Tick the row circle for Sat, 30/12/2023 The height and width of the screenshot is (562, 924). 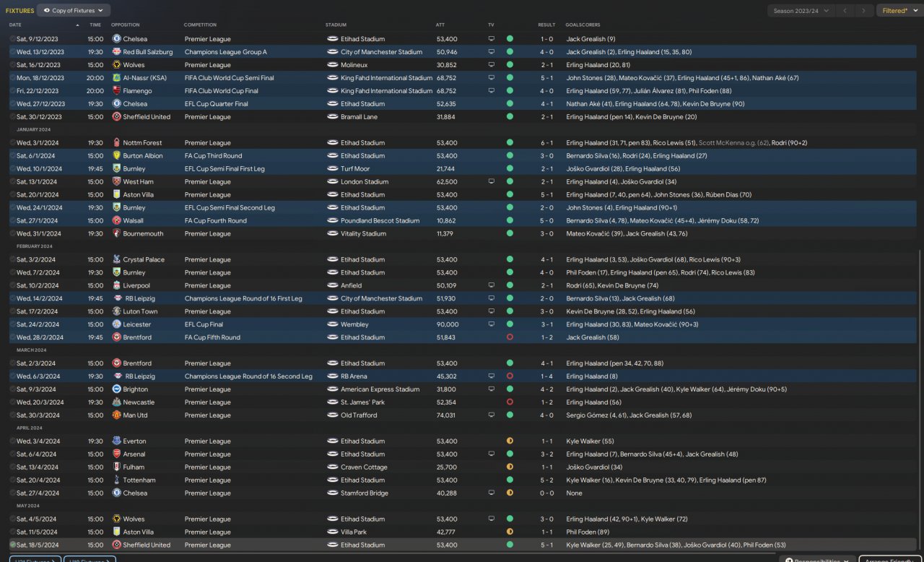pos(13,117)
